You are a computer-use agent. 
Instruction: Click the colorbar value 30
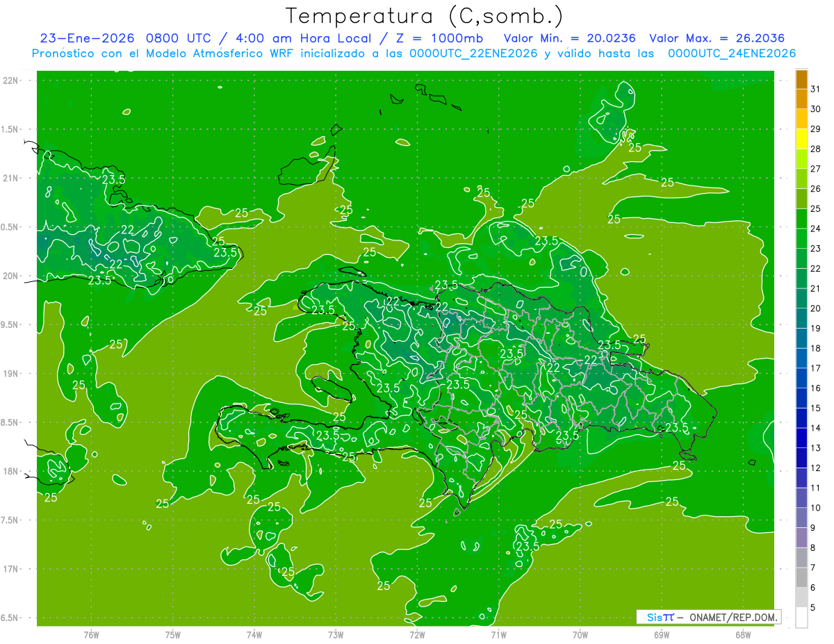click(x=816, y=109)
